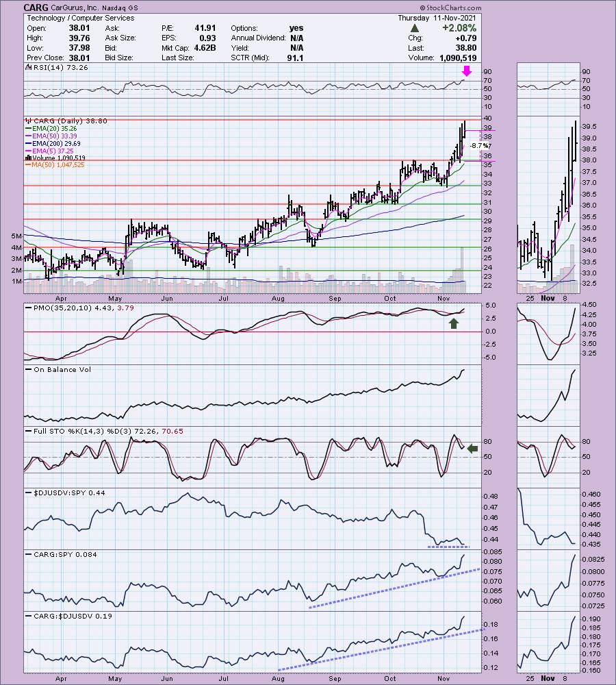Click the Prev Close value 38.01
616x685 pixels.
pyautogui.click(x=79, y=58)
